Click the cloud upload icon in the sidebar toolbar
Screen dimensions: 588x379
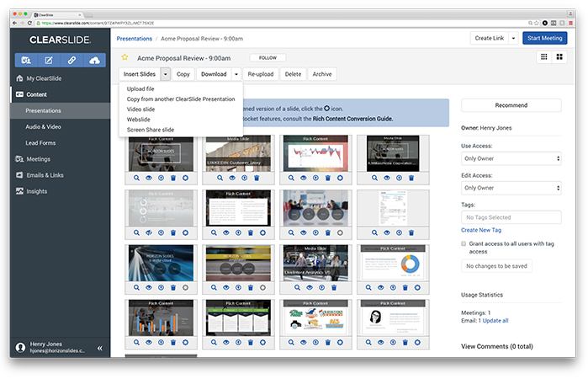point(94,60)
